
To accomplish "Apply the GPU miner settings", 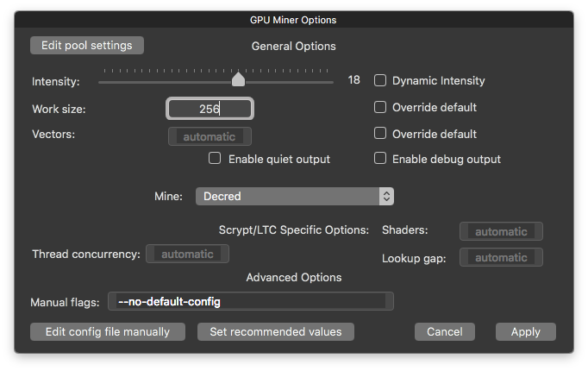I will (525, 331).
